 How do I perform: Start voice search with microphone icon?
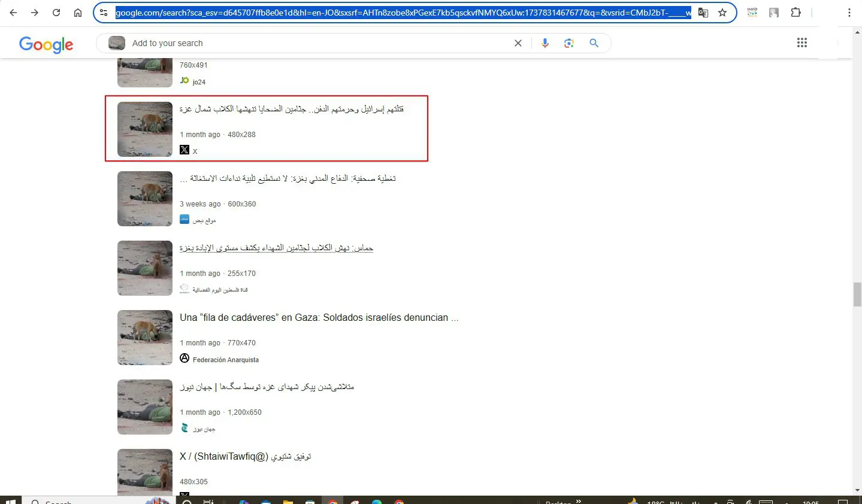pyautogui.click(x=545, y=43)
